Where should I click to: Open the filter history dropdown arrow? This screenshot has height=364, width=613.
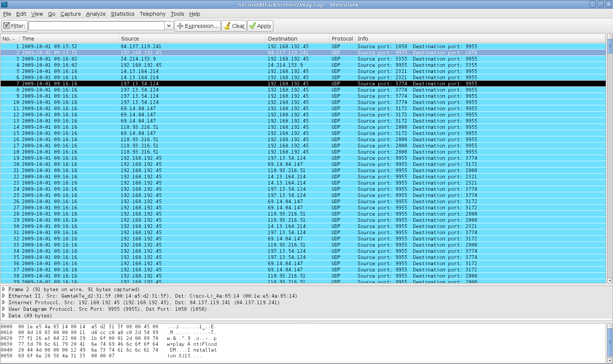[169, 26]
